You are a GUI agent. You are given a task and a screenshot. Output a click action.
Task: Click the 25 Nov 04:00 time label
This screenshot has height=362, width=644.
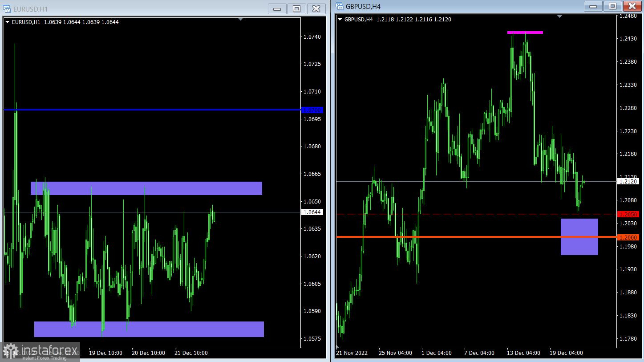click(x=396, y=353)
